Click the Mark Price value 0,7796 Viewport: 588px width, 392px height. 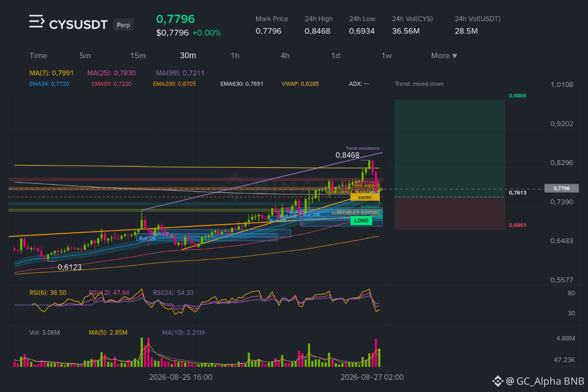tap(268, 31)
